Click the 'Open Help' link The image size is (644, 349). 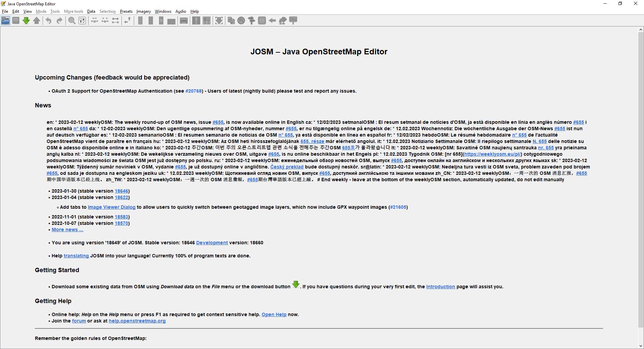point(274,314)
